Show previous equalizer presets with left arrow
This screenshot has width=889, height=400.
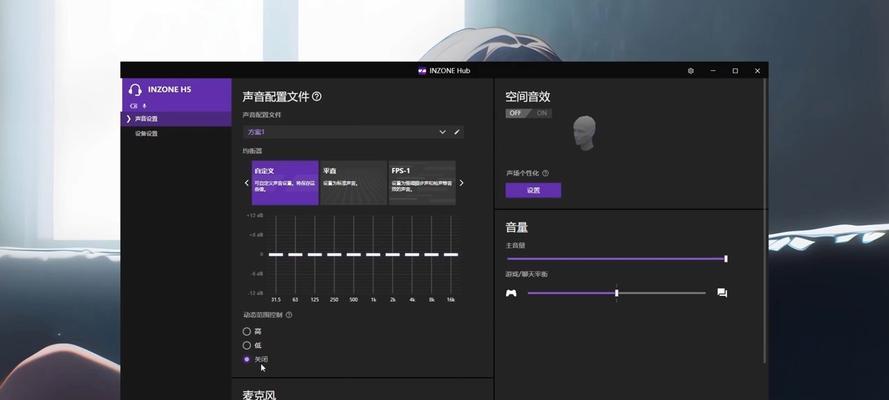click(x=246, y=182)
